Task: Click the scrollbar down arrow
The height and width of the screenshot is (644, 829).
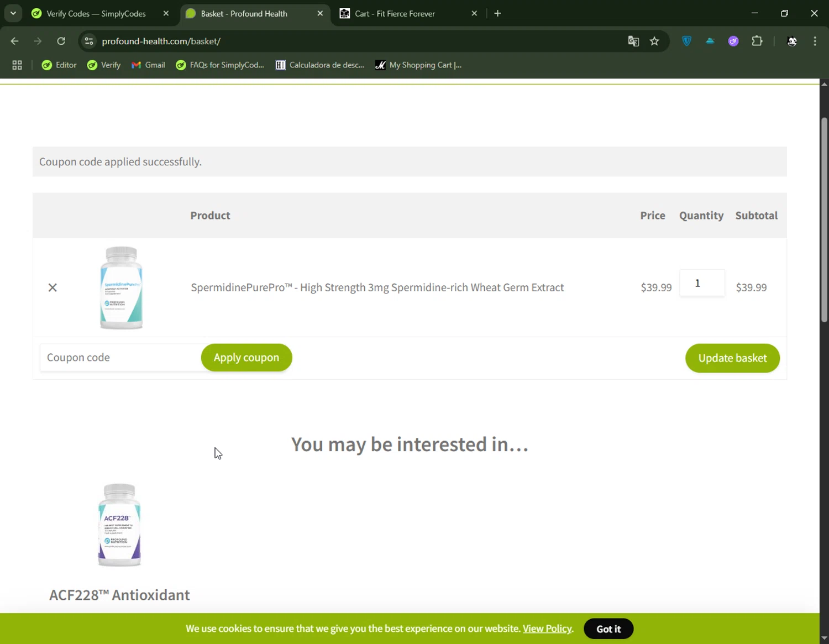Action: 824,638
